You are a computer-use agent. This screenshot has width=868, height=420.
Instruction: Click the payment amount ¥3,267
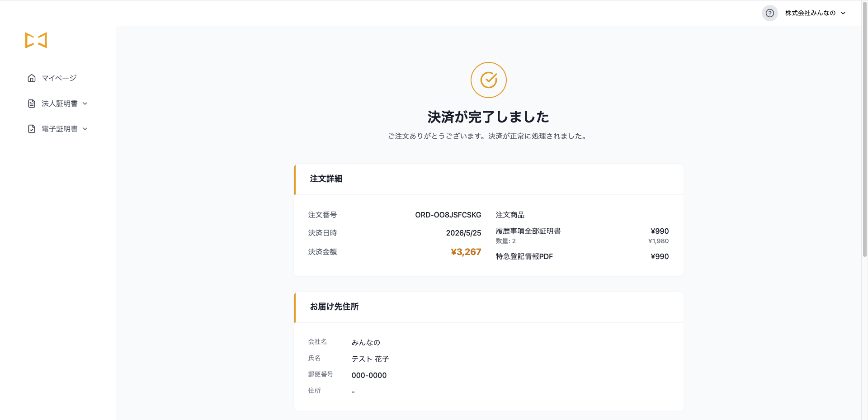tap(466, 252)
